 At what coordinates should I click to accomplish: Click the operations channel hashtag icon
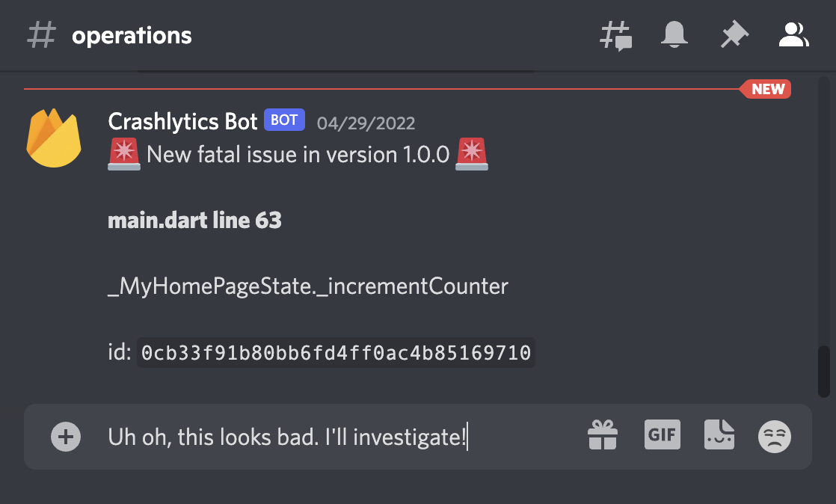point(41,34)
